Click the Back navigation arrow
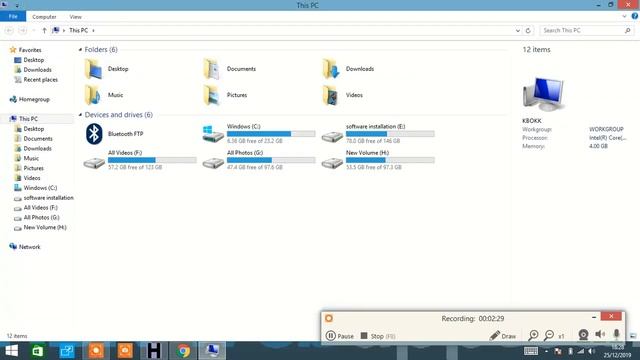Image resolution: width=640 pixels, height=360 pixels. click(x=9, y=31)
